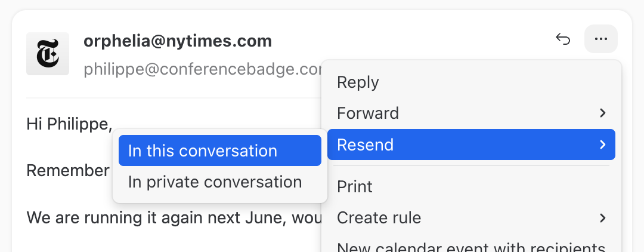644x252 pixels.
Task: Select the Create rule menu entry
Action: [379, 218]
